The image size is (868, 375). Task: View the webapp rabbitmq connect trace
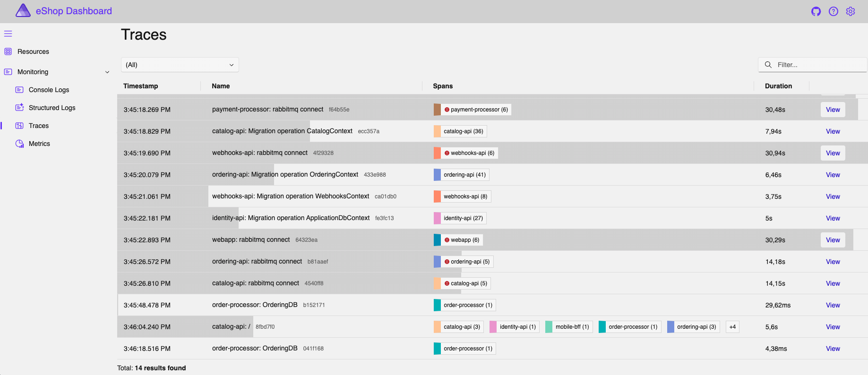pos(833,240)
